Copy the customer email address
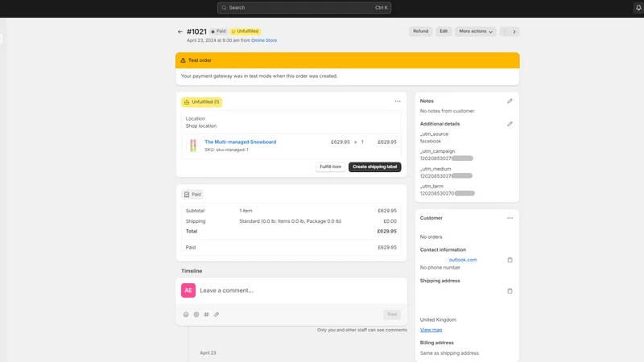 coord(510,260)
